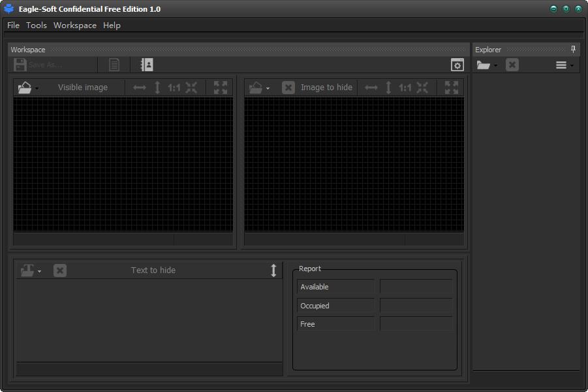Click the delete X icon in Explorer panel
Screen dimensions: 588x392
[x=512, y=65]
